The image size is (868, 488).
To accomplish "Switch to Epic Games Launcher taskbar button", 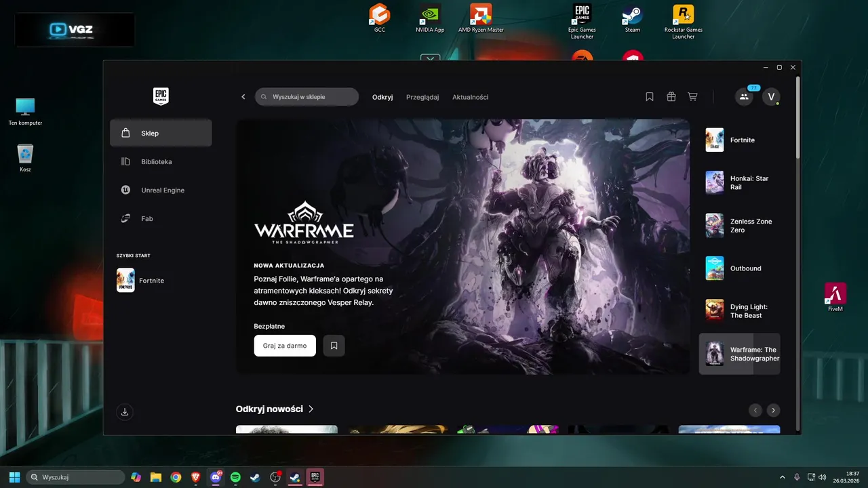I will tap(315, 477).
